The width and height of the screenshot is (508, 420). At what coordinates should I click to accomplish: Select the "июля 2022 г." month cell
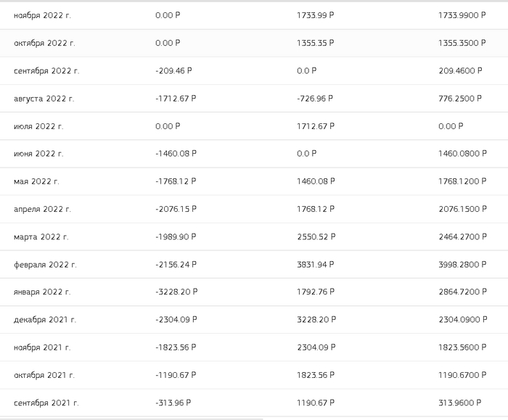[x=38, y=126]
